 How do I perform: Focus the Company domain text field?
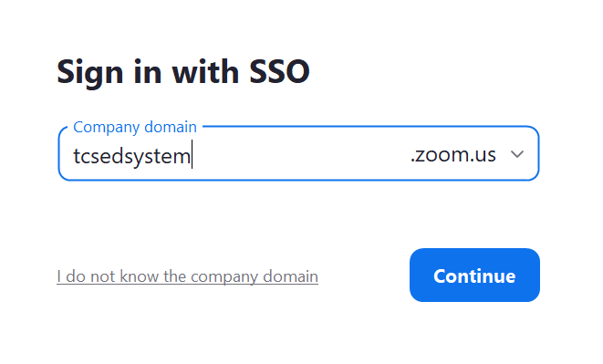298,153
